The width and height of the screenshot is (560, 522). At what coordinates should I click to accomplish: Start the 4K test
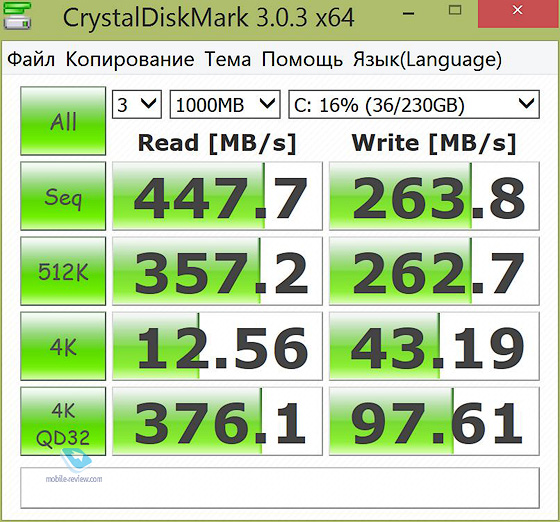(63, 346)
